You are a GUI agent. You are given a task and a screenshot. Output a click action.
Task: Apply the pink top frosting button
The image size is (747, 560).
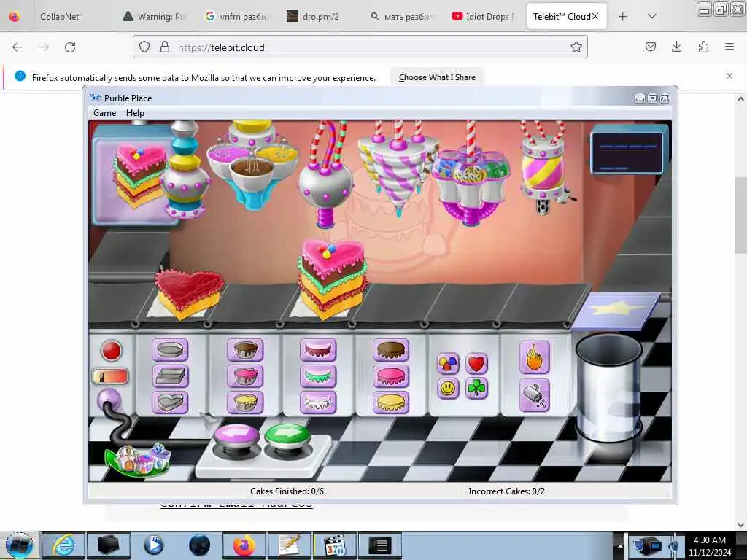[x=391, y=376]
